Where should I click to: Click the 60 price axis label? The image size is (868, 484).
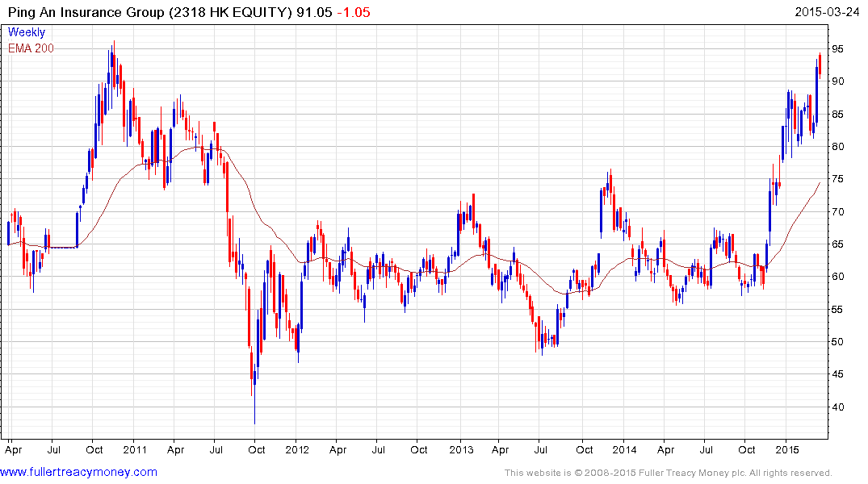[837, 277]
